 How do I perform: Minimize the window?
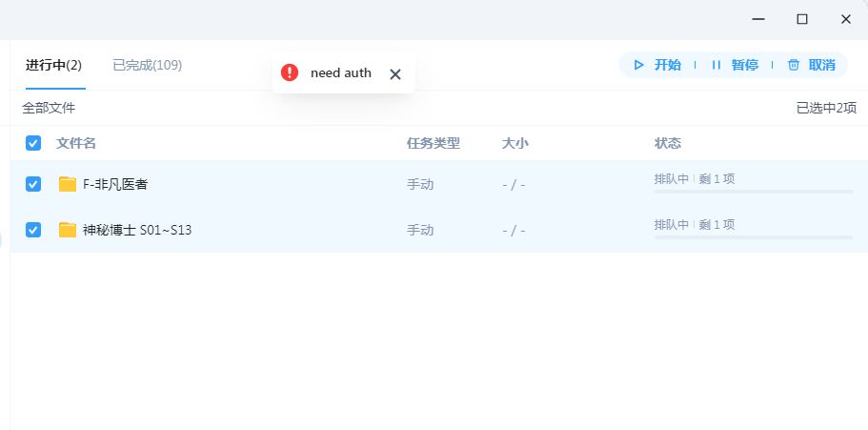758,19
